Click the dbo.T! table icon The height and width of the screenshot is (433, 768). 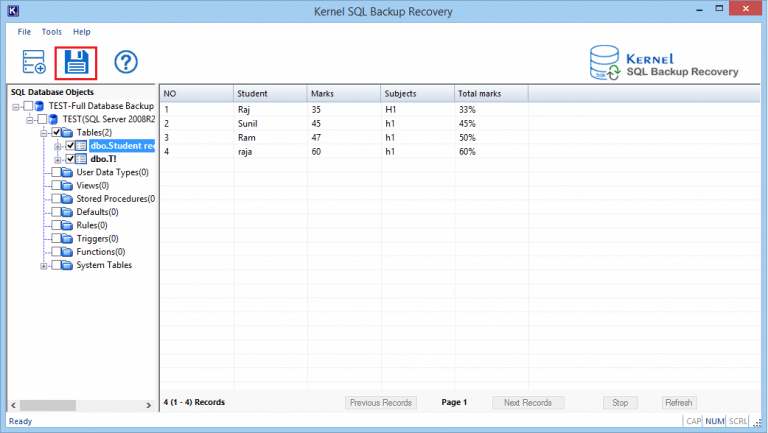tap(81, 159)
